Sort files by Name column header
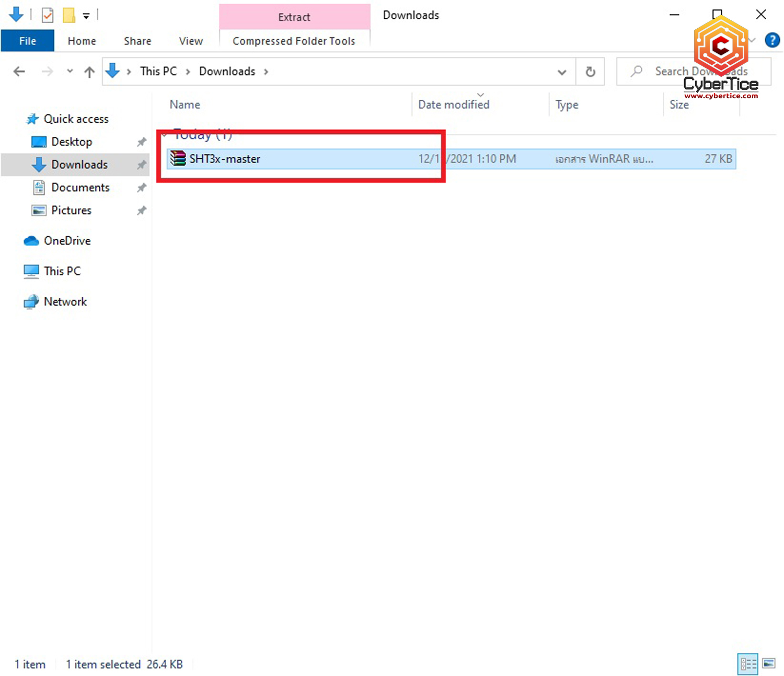784x676 pixels. pyautogui.click(x=185, y=104)
